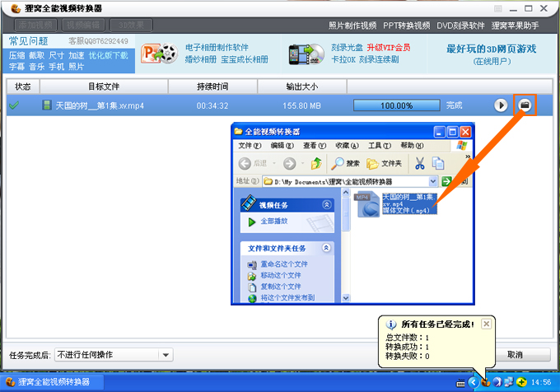Click the 取消 button
560x392 pixels.
point(515,354)
